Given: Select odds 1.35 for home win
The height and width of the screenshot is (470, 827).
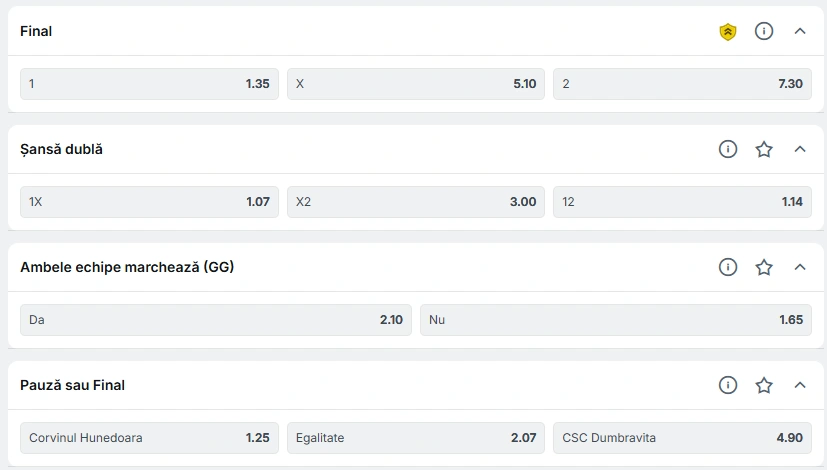Looking at the screenshot, I should 149,84.
